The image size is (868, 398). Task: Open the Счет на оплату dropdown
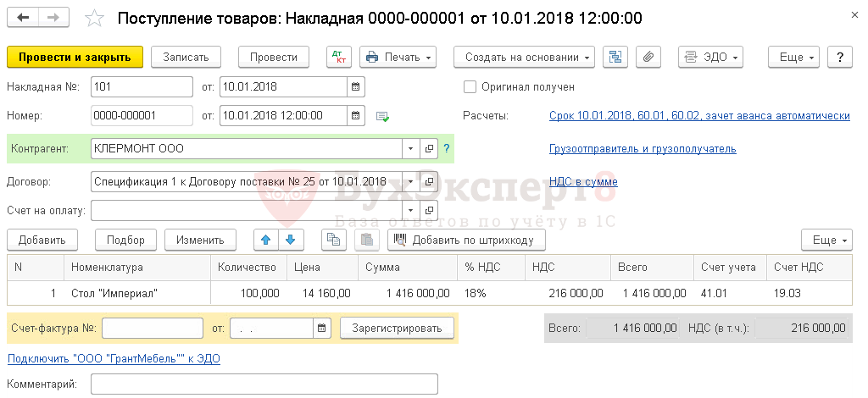point(411,209)
